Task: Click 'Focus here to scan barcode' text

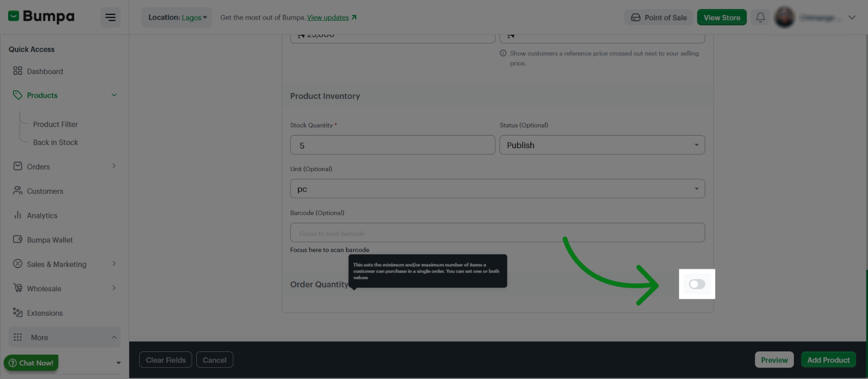Action: (x=330, y=250)
